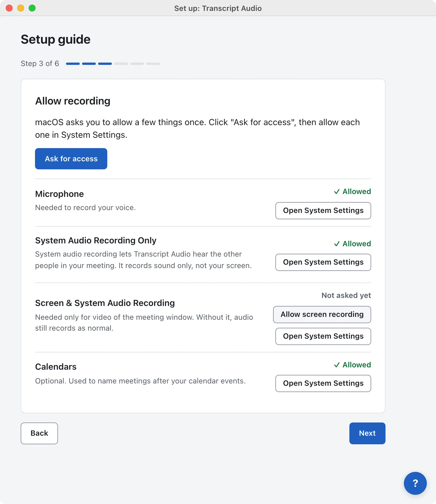436x504 pixels.
Task: Click the Optional calendar events description
Action: pyautogui.click(x=140, y=381)
